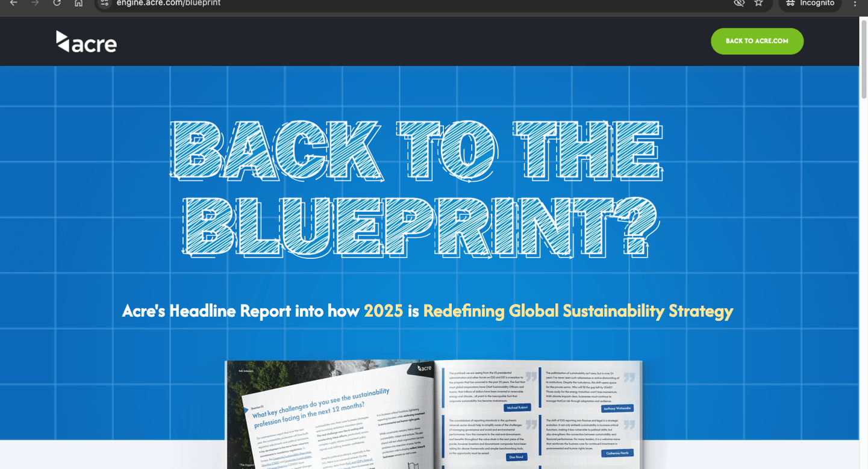Viewport: 868px width, 469px height.
Task: Click "Redefining Global Sustainability Strategy" text
Action: click(x=578, y=311)
